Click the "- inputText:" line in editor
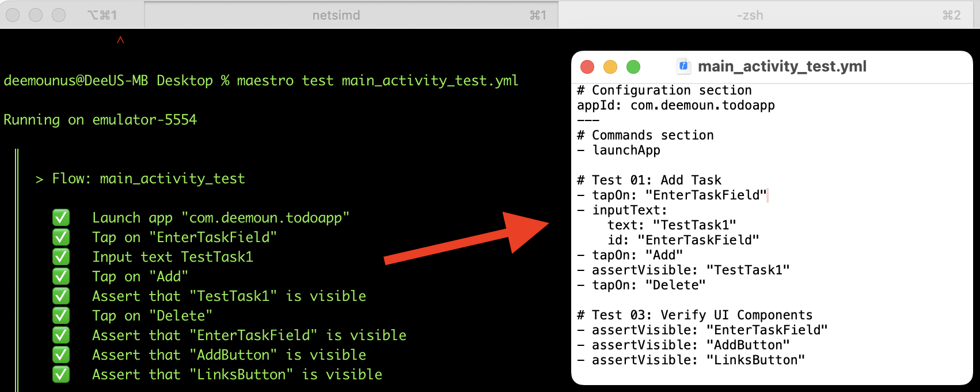This screenshot has width=980, height=392. [622, 210]
